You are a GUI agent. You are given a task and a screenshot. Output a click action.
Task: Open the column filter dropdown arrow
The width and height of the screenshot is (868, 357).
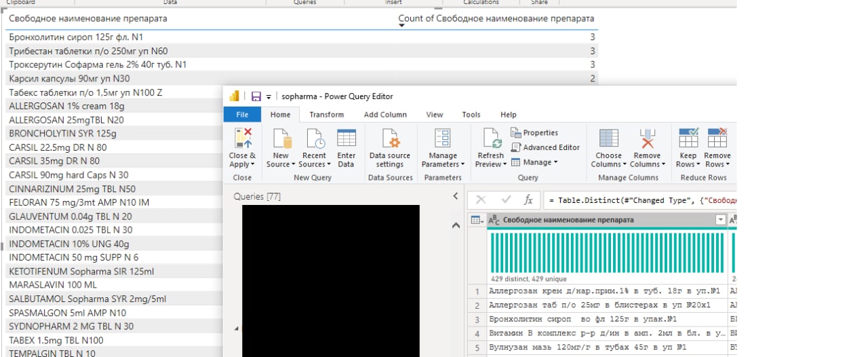click(x=720, y=220)
